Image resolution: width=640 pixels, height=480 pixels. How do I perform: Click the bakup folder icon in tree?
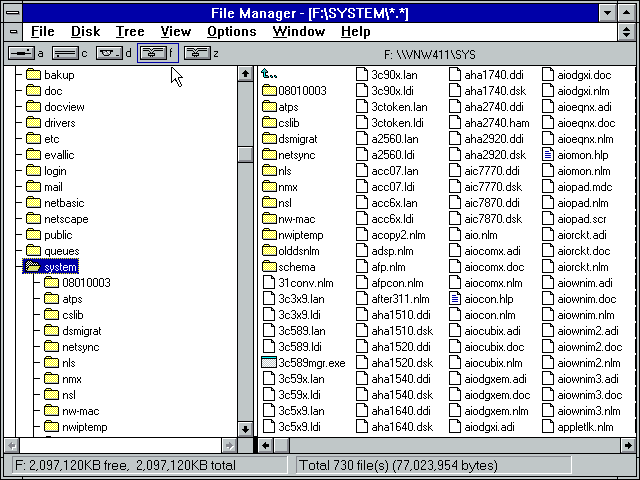pyautogui.click(x=33, y=75)
